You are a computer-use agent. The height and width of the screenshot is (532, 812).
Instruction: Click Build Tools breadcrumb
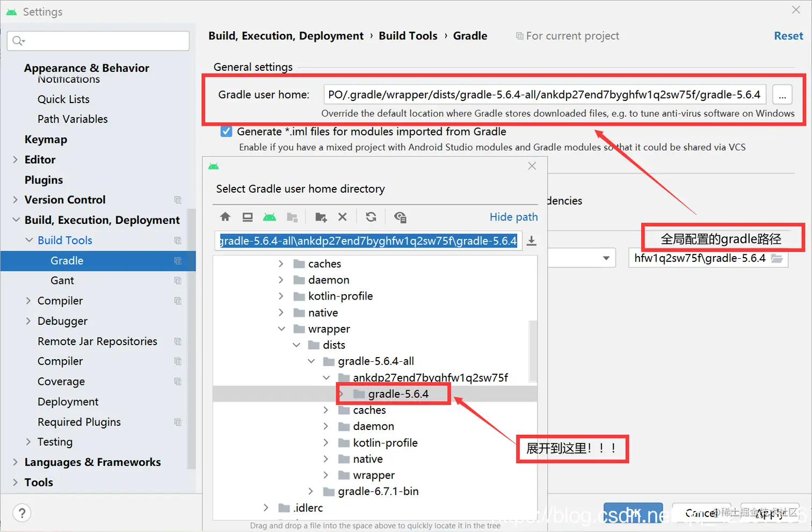tap(408, 36)
